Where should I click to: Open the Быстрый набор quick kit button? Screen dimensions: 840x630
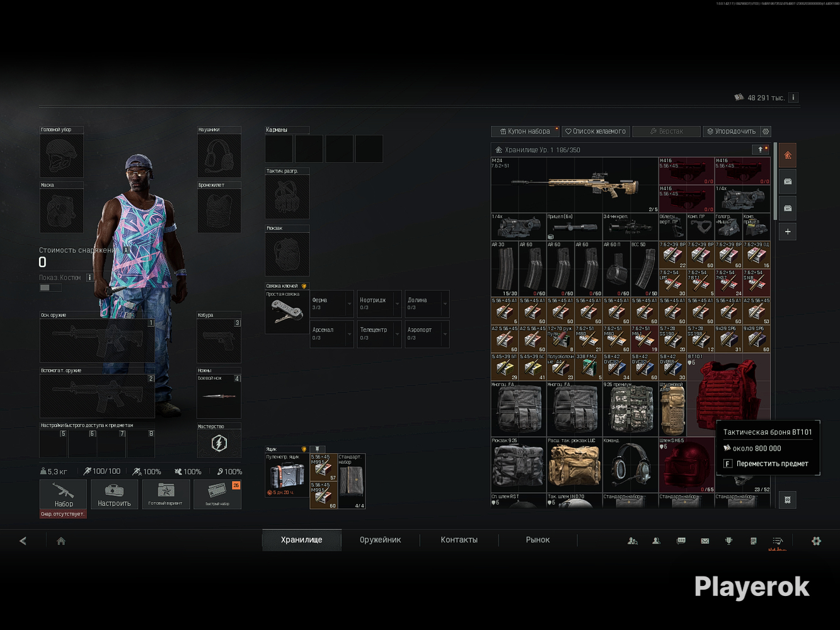pos(217,495)
